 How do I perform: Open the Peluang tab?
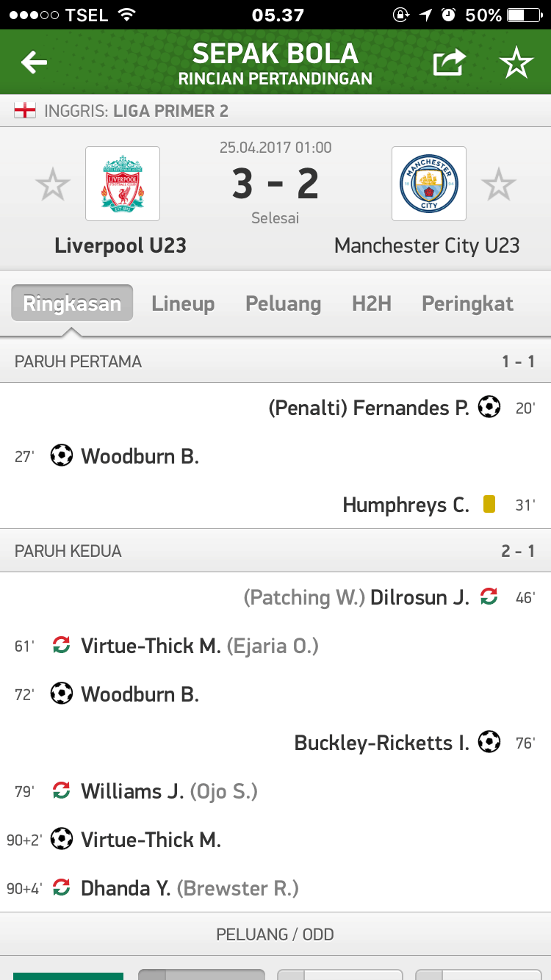tap(283, 303)
